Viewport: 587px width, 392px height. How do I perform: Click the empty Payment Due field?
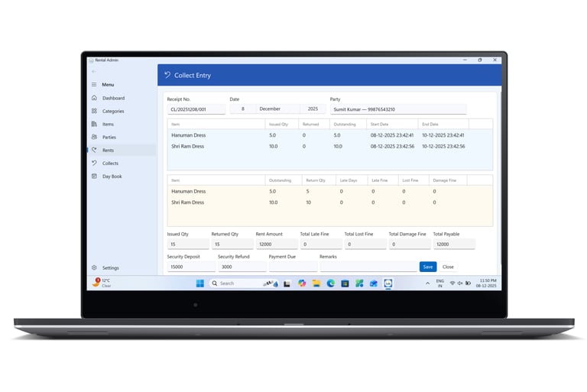point(293,267)
